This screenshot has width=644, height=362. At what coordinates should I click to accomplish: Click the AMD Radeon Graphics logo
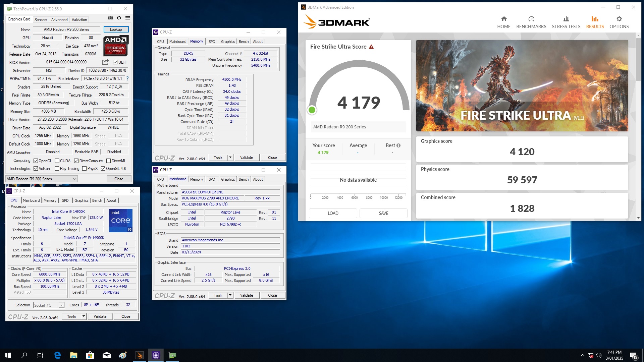(116, 46)
